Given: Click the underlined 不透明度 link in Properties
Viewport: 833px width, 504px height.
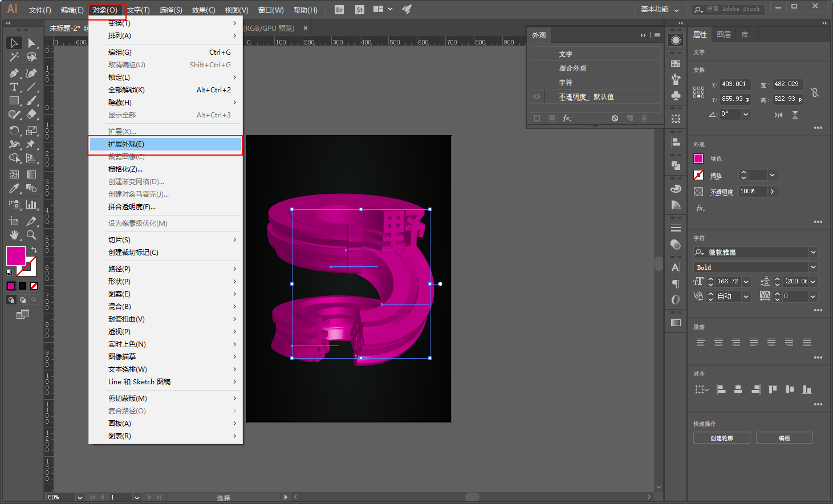Looking at the screenshot, I should [722, 192].
